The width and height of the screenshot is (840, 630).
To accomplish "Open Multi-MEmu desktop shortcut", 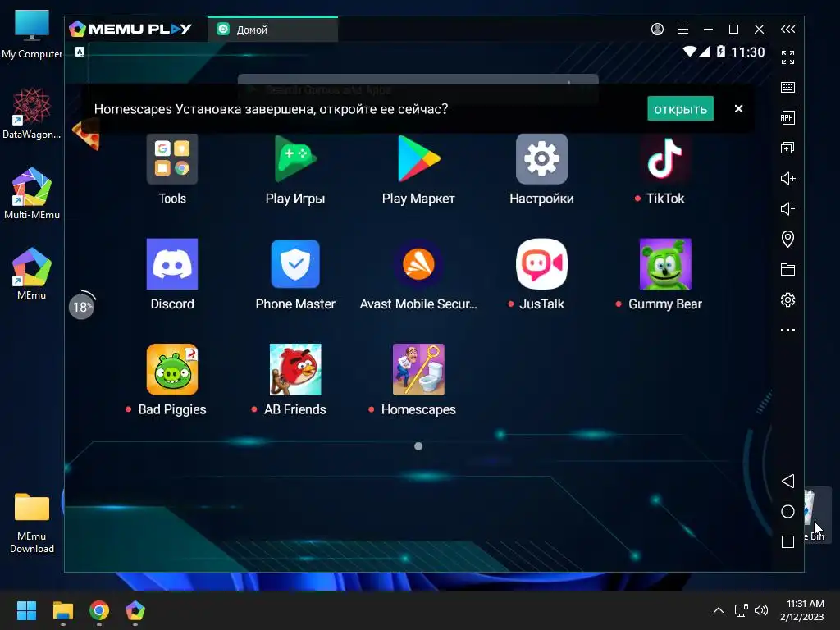I will coord(32,194).
